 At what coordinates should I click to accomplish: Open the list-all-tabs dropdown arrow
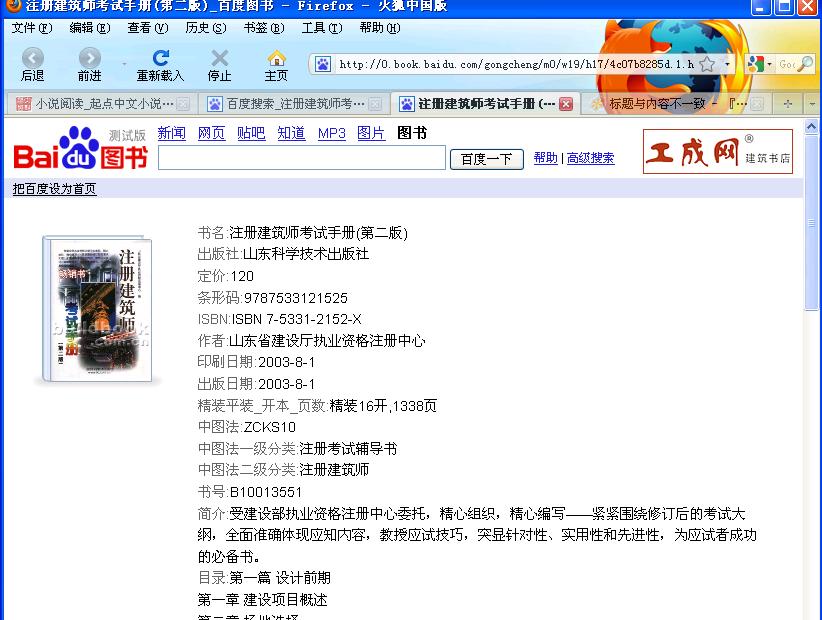pyautogui.click(x=812, y=104)
